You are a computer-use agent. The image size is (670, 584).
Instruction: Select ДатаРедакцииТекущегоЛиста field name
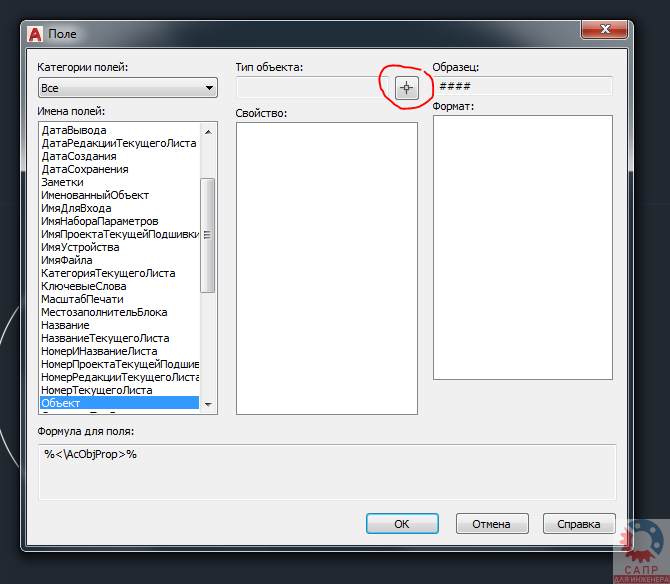click(119, 143)
